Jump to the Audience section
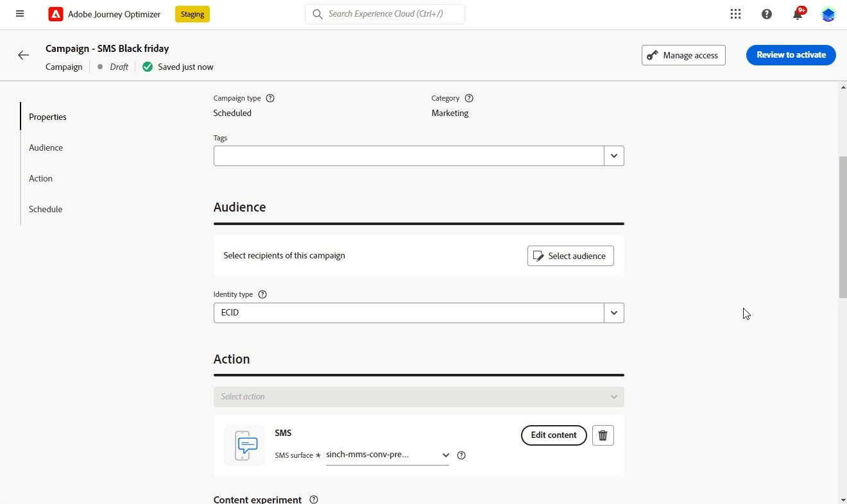Image resolution: width=847 pixels, height=504 pixels. coord(46,147)
